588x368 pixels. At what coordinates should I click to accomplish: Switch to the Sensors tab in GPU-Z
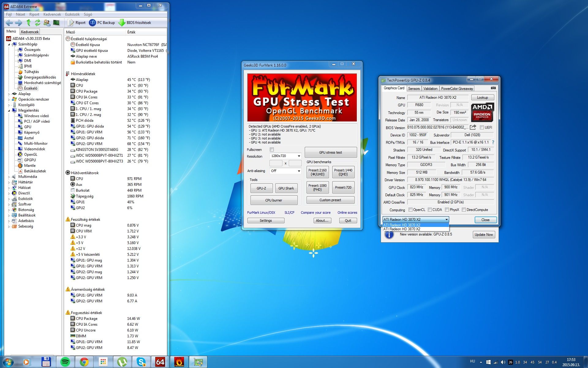pos(414,89)
